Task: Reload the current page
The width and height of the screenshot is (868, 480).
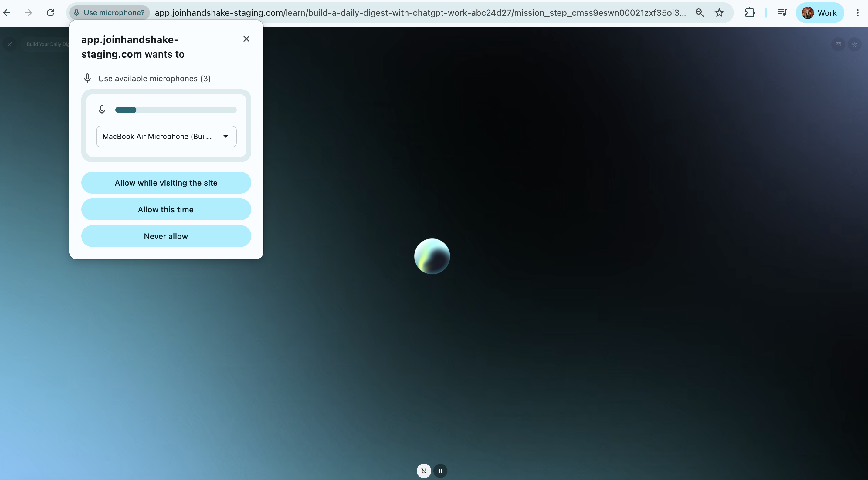Action: (x=51, y=13)
